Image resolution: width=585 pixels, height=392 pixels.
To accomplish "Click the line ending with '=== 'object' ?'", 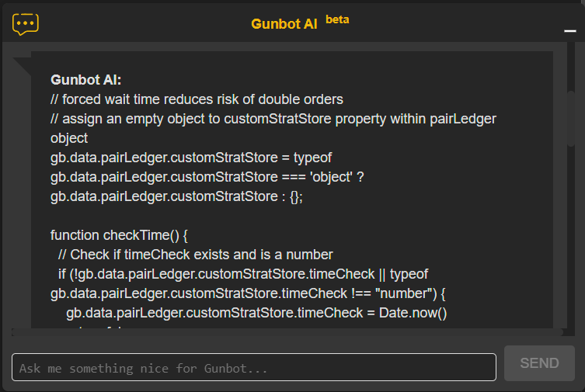I will (207, 177).
